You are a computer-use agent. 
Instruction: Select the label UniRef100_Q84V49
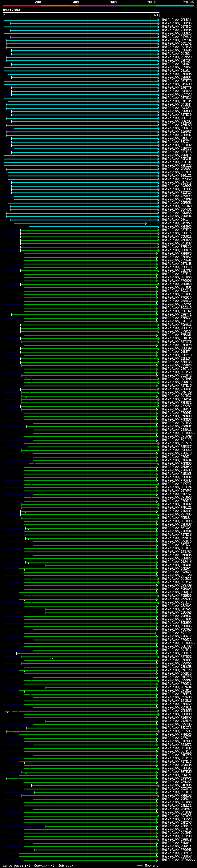(177, 809)
